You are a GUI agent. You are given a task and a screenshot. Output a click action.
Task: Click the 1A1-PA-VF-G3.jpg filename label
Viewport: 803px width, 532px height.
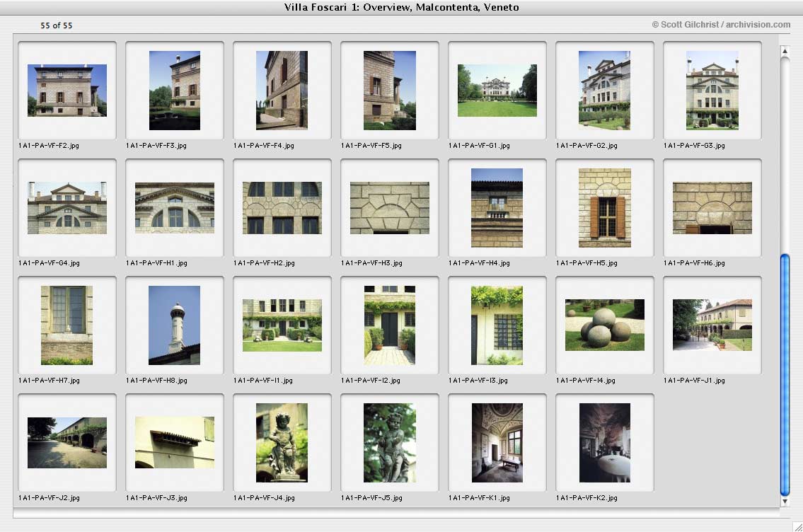click(x=695, y=146)
